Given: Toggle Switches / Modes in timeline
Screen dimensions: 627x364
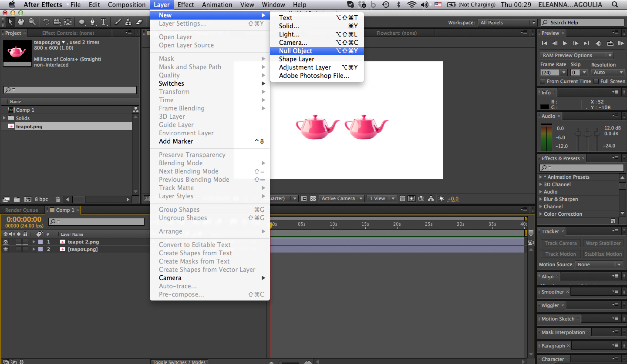Looking at the screenshot, I should 179,361.
